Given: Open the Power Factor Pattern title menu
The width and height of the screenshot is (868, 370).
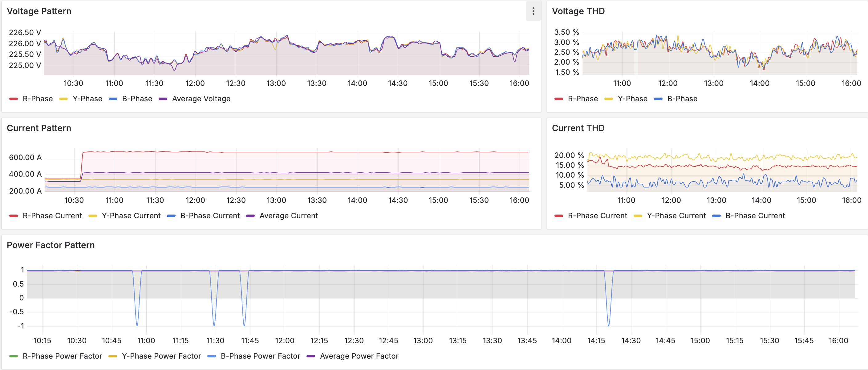Looking at the screenshot, I should point(51,245).
